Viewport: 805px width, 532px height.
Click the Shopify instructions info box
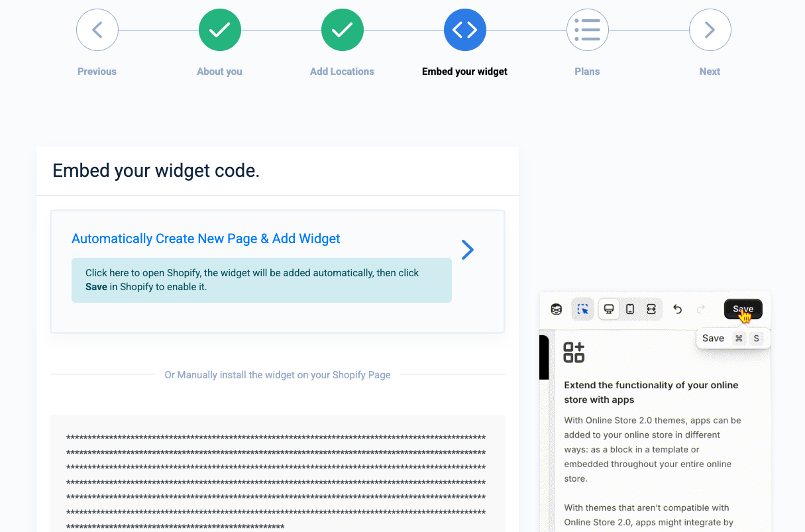262,280
